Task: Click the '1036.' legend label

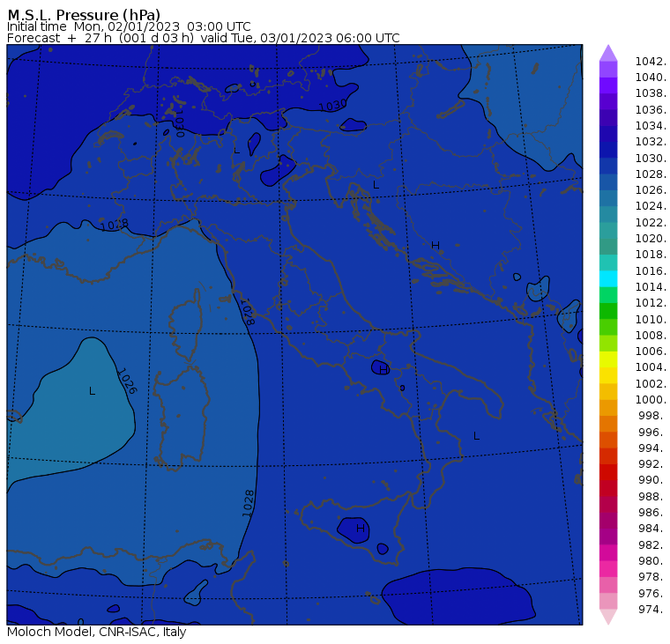Action: point(651,110)
